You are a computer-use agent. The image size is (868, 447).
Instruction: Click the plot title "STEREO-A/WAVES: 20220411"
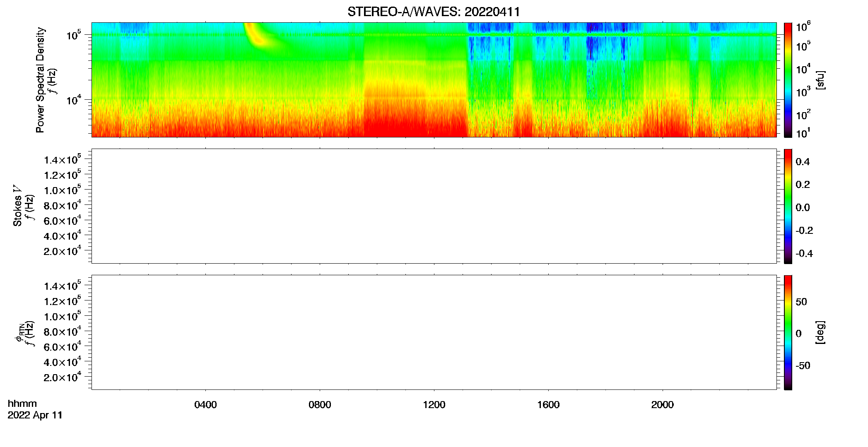click(434, 12)
